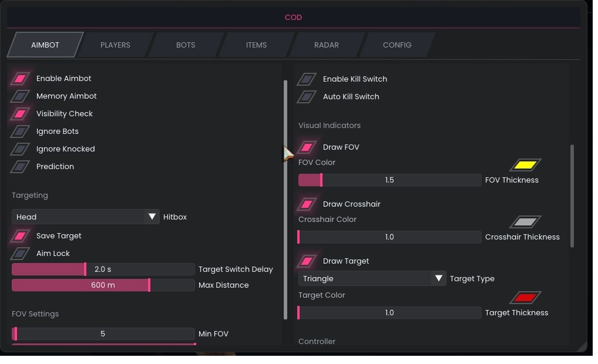Click the yellow FOV Color swatch
This screenshot has height=364, width=598.
(525, 165)
